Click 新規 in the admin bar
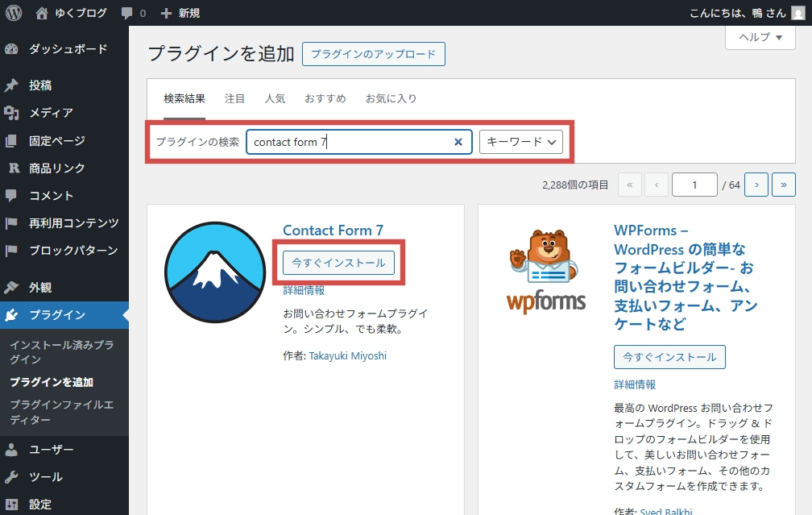The width and height of the screenshot is (812, 515). [x=189, y=13]
